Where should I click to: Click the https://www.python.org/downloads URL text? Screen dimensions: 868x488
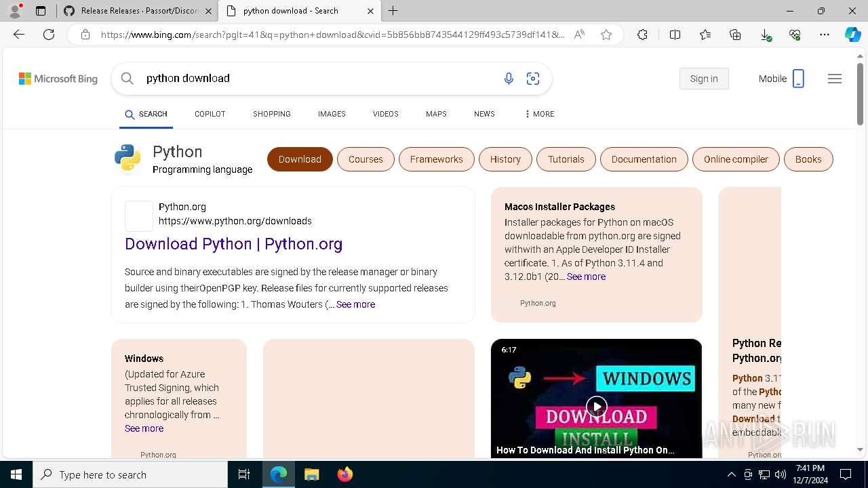[x=235, y=221]
